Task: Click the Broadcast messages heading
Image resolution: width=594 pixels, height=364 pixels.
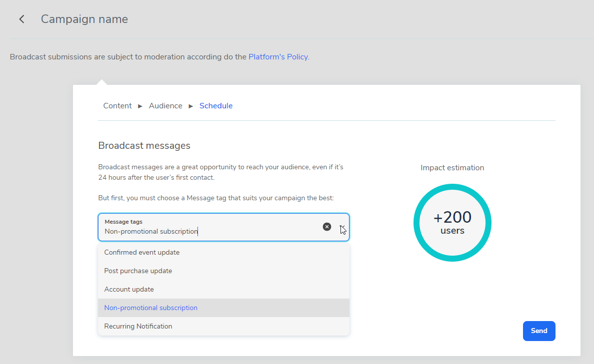Action: click(x=144, y=146)
